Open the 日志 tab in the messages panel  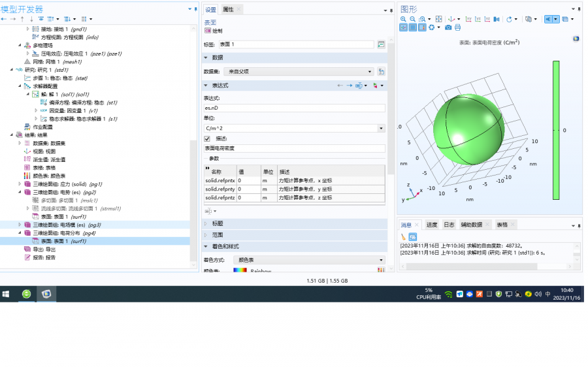tap(449, 225)
